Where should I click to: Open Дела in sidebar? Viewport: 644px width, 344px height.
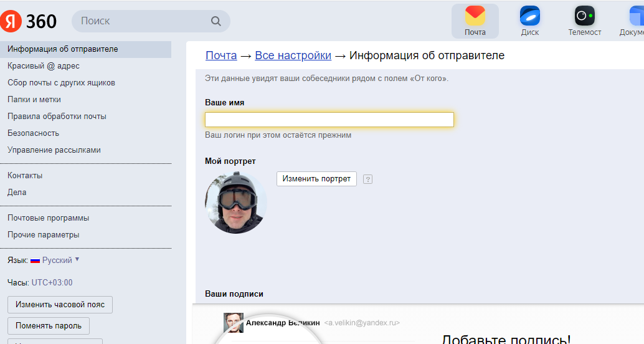click(17, 193)
